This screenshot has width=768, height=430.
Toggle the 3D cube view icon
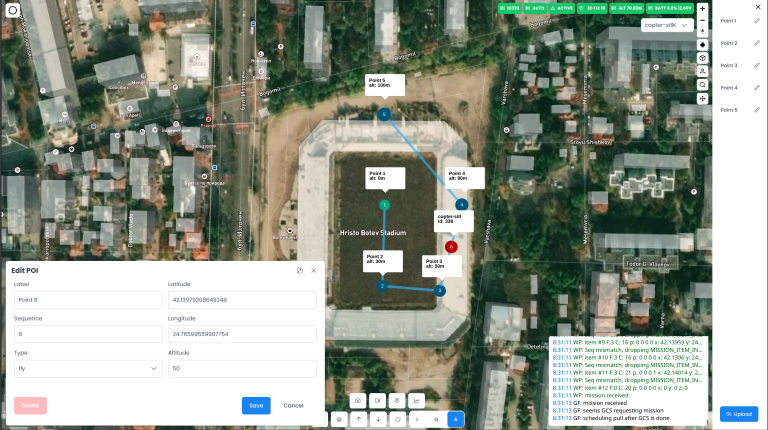point(702,58)
